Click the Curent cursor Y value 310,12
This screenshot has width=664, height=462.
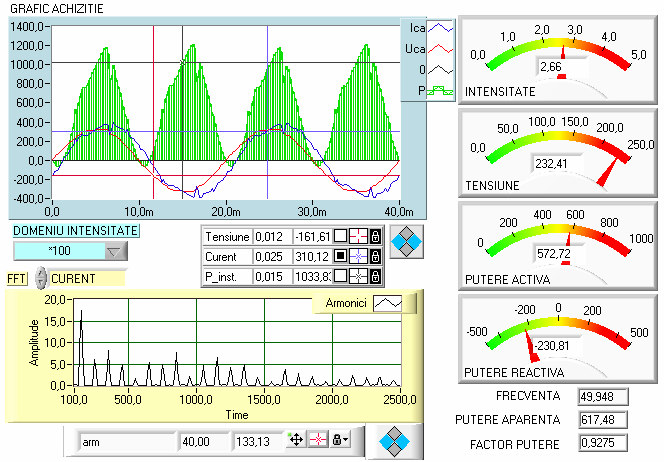click(313, 257)
